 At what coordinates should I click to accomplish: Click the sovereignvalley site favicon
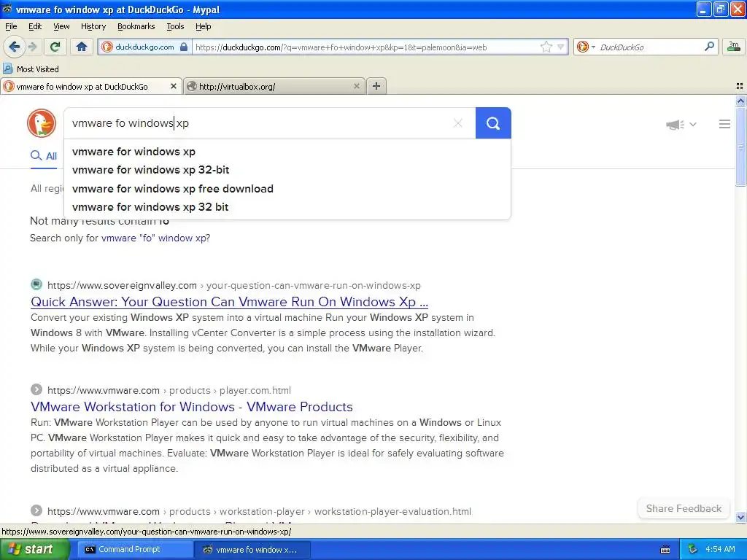[36, 285]
